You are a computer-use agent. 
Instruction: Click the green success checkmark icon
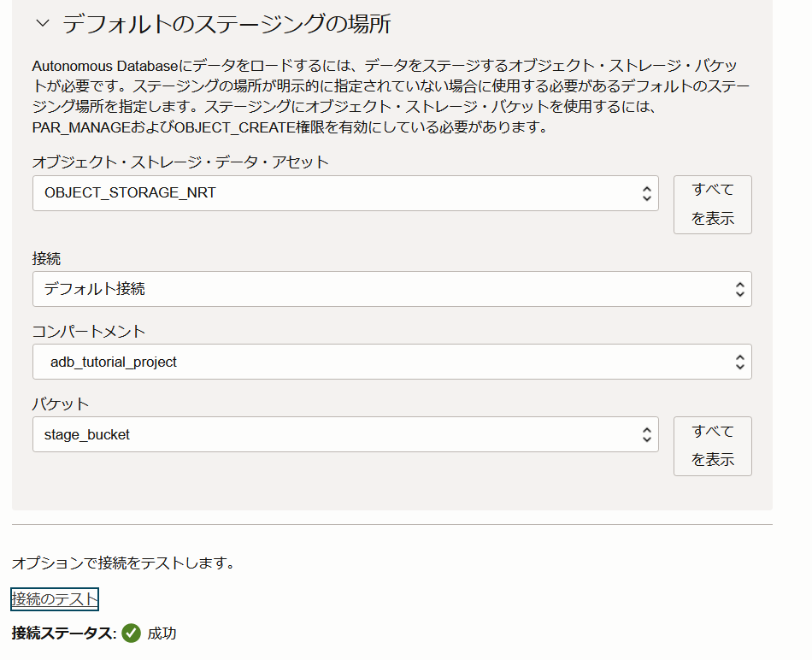click(131, 633)
